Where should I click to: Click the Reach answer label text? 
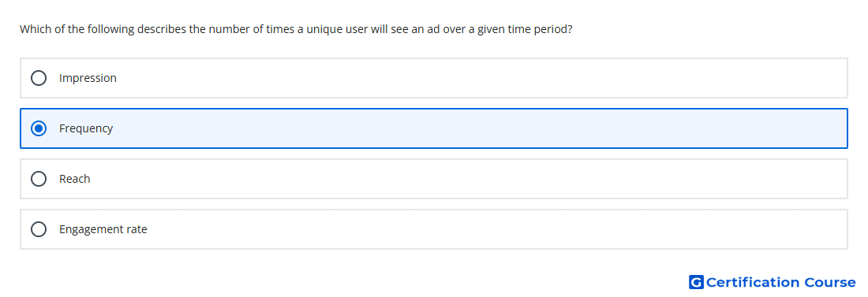click(75, 179)
